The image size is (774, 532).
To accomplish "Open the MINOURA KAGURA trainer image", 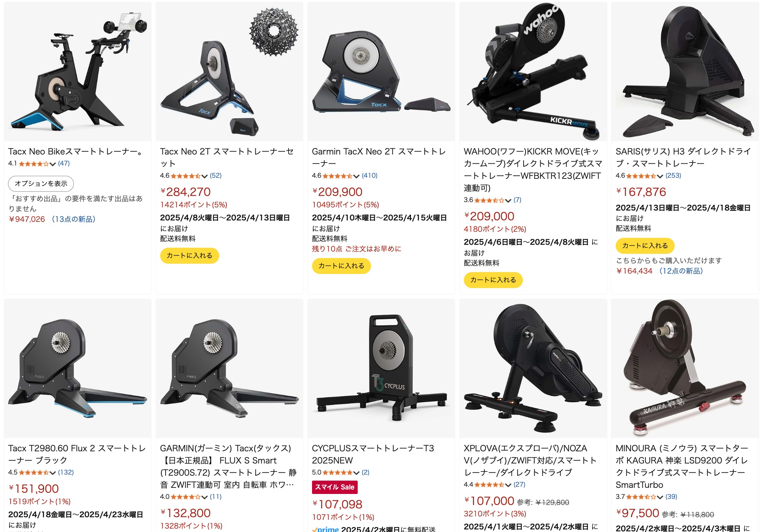I will (x=685, y=368).
